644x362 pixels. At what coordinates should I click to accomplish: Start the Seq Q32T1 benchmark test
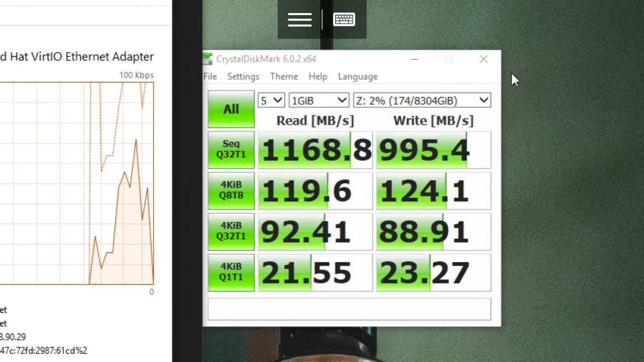coord(231,150)
